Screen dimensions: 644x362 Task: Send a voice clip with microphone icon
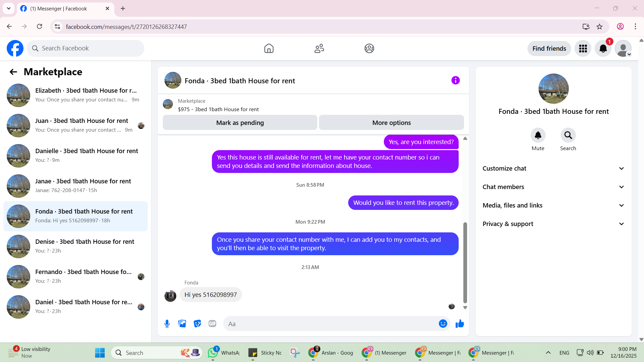click(x=167, y=324)
